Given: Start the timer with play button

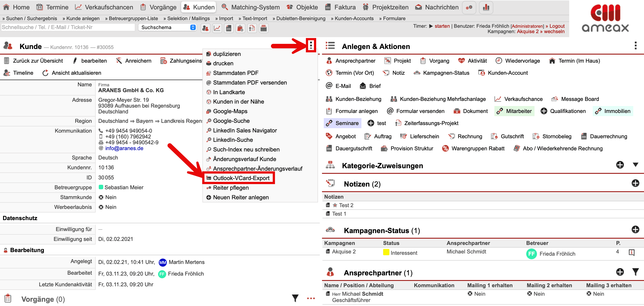Looking at the screenshot, I should pos(431,26).
